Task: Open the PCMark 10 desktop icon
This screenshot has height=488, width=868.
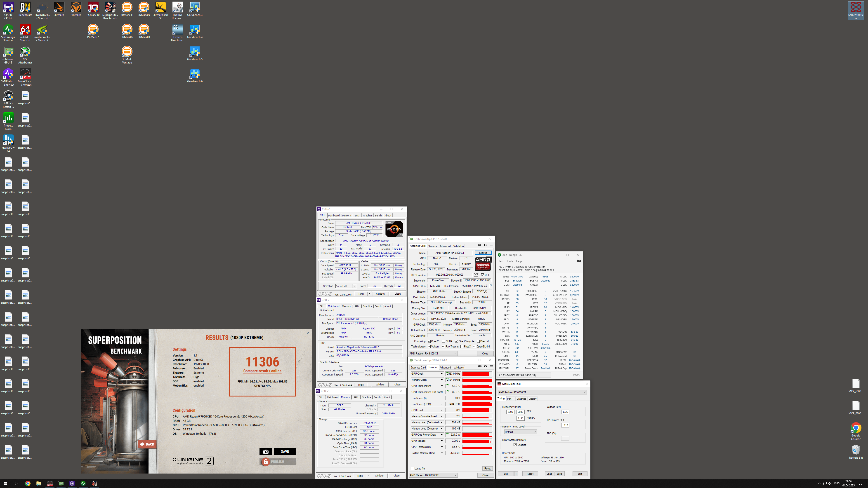Action: pyautogui.click(x=93, y=9)
